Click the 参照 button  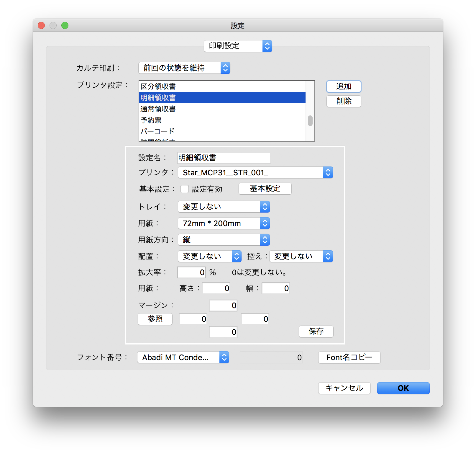pos(155,319)
